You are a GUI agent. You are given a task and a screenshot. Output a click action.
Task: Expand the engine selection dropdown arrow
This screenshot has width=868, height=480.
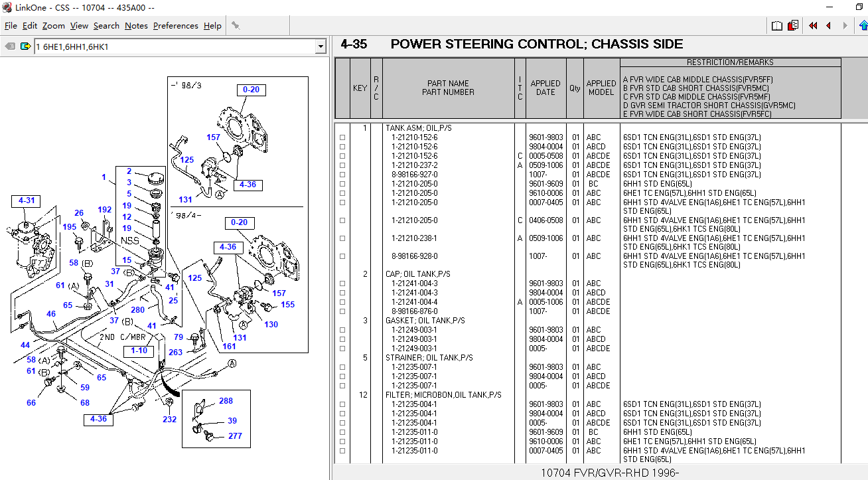pyautogui.click(x=321, y=47)
